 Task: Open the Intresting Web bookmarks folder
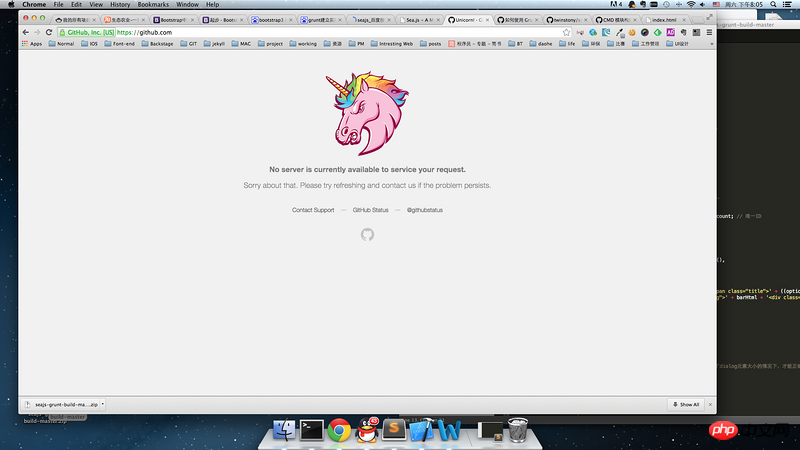tap(392, 44)
